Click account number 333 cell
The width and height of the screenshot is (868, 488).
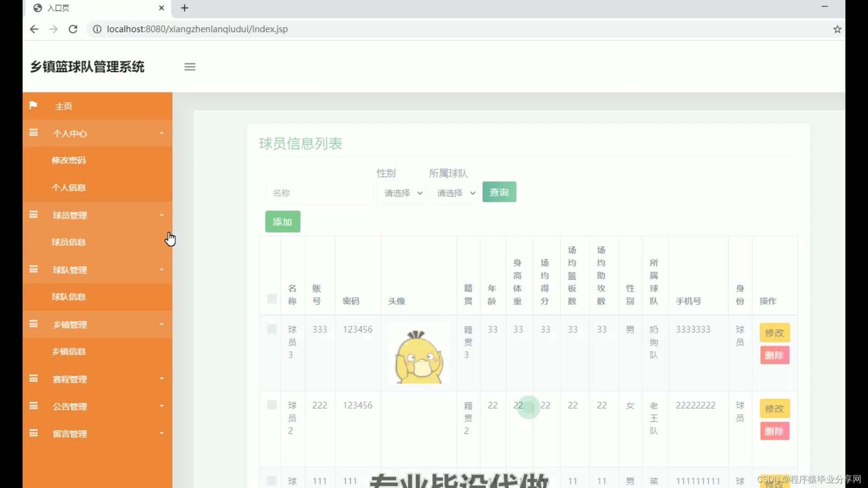pyautogui.click(x=320, y=329)
